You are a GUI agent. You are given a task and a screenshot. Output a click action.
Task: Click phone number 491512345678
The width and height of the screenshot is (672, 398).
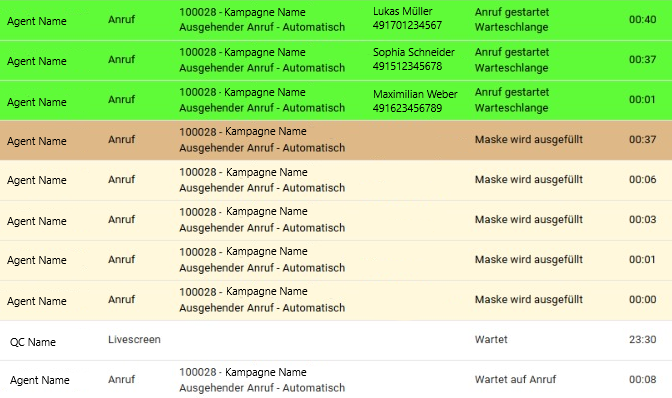407,66
